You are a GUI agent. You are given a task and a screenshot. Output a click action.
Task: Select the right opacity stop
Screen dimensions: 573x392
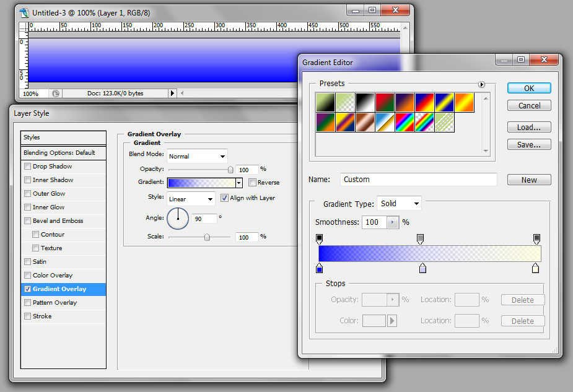[536, 239]
